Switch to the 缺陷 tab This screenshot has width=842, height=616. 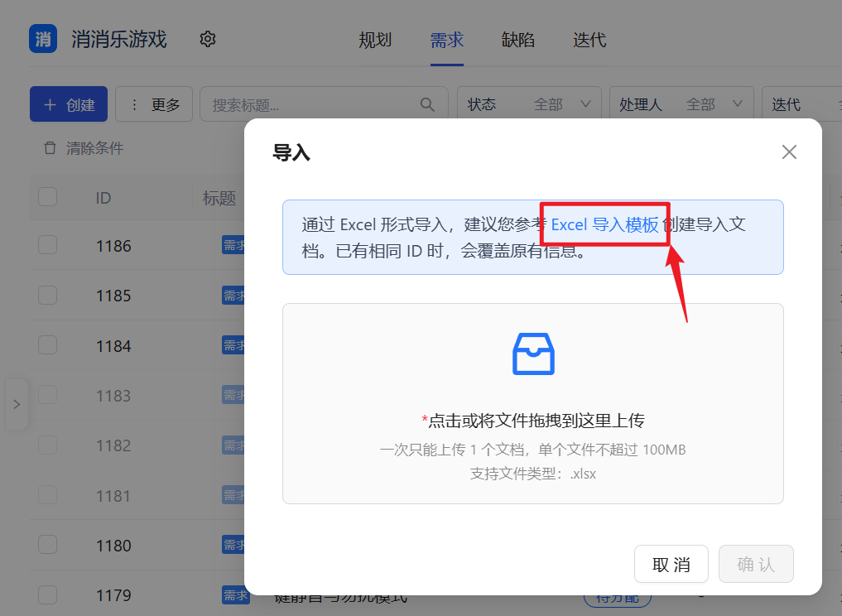click(518, 40)
